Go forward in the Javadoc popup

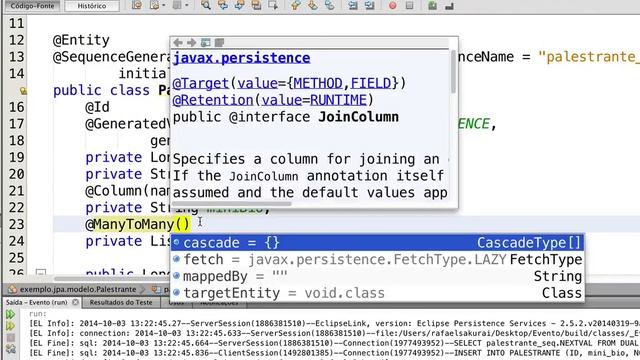pyautogui.click(x=191, y=42)
